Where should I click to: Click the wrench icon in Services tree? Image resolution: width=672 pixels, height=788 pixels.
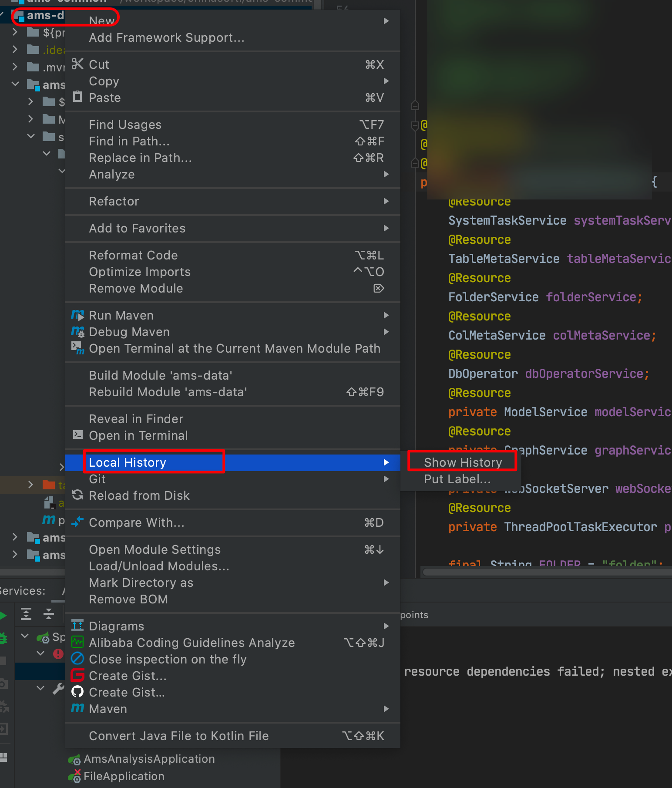pyautogui.click(x=58, y=689)
